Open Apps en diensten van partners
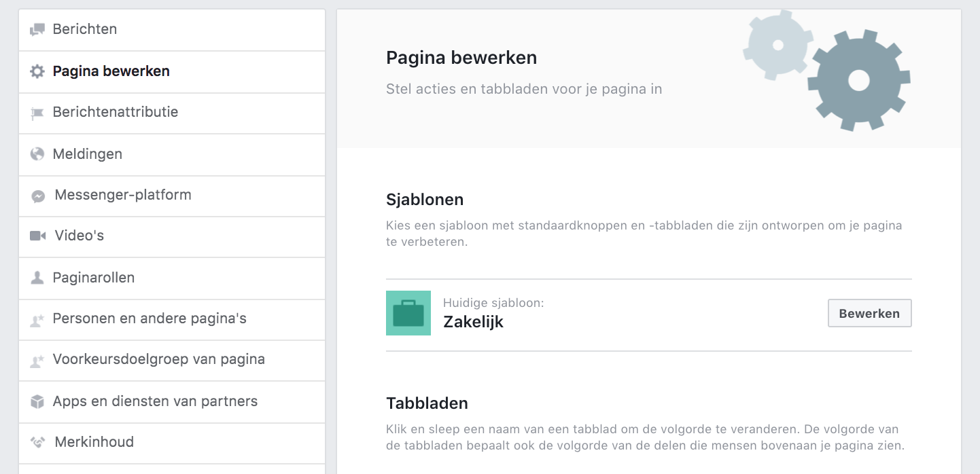This screenshot has width=980, height=474. (x=156, y=401)
